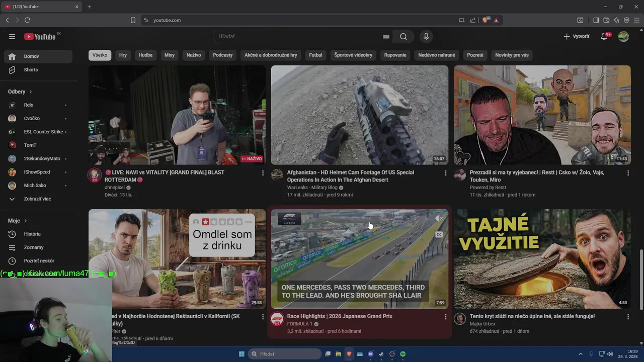The image size is (644, 362).
Task: Open the Brave Wallet icon
Action: (606, 20)
